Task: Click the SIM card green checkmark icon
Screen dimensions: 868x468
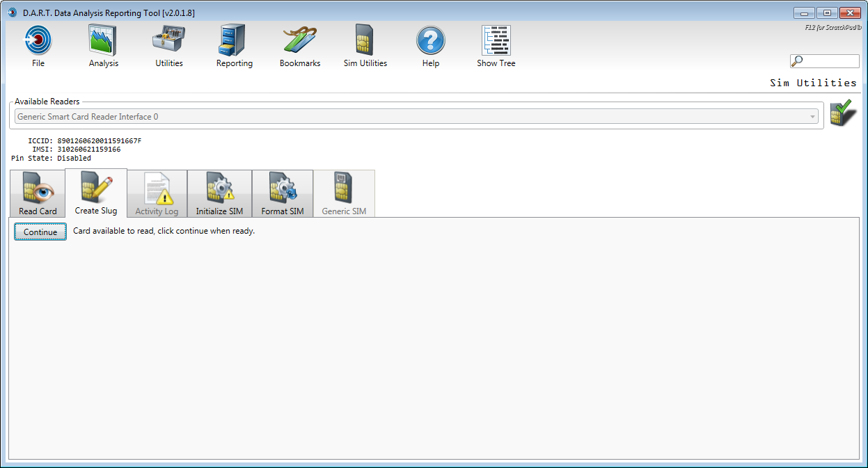Action: (844, 113)
